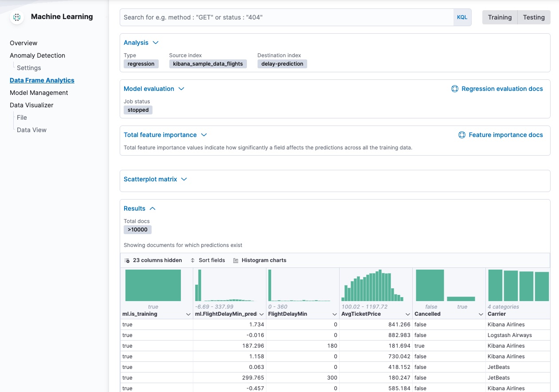Open the Regression evaluation docs link

point(502,89)
